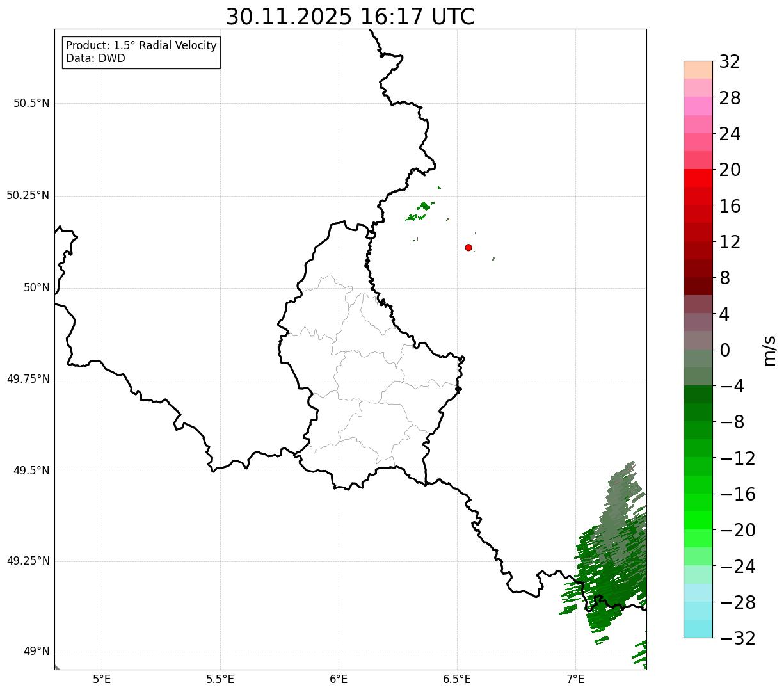Screen dimensions: 784x692
Task: Click the darkest maroon swatch above 8
Action: pyautogui.click(x=698, y=286)
